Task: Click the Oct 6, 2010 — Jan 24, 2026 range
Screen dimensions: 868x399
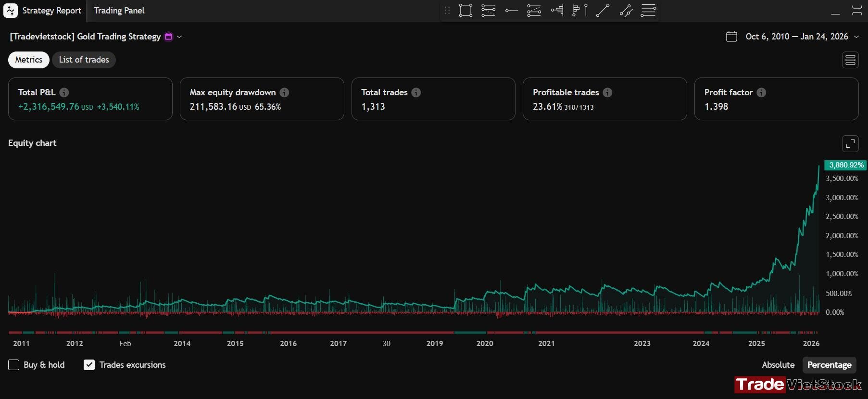Action: click(797, 37)
